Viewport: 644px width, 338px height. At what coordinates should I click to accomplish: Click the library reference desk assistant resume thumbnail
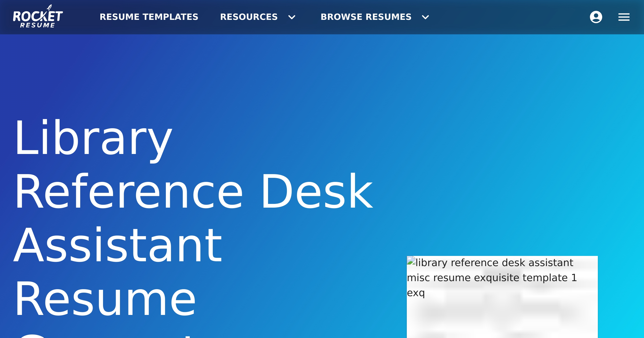(x=502, y=297)
